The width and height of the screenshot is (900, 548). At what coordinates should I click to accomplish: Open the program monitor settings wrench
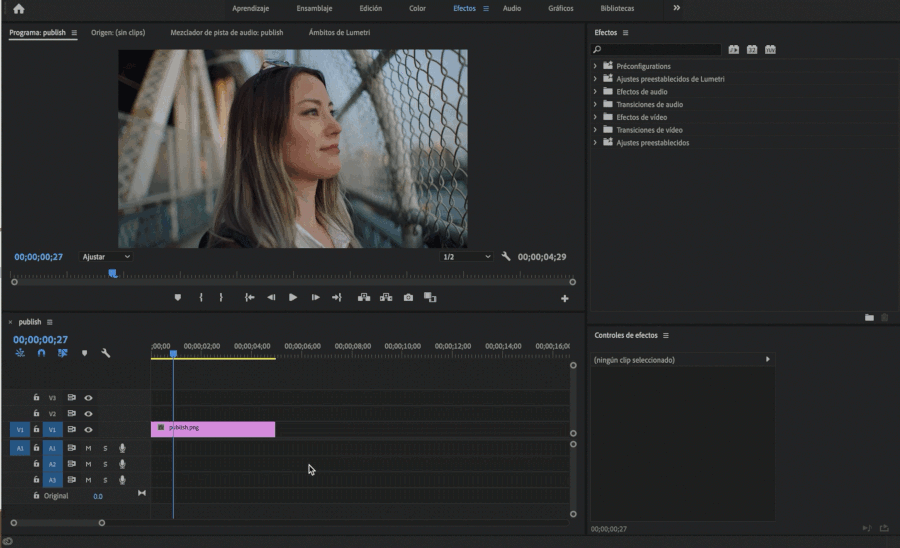tap(506, 256)
